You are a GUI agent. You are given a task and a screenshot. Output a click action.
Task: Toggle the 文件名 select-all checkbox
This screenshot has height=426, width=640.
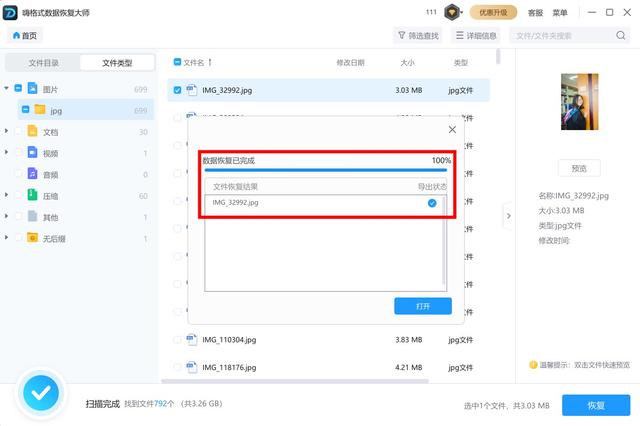[x=177, y=62]
